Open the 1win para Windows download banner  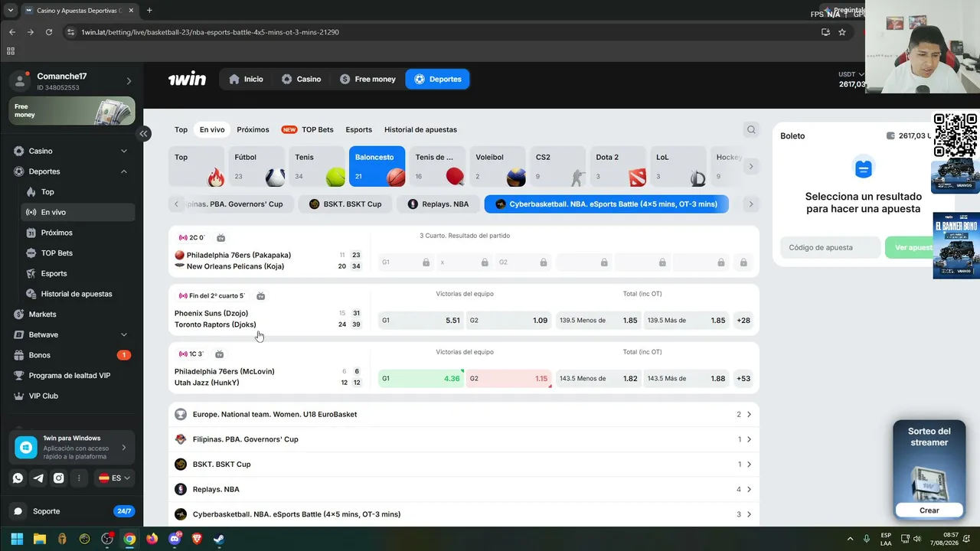(72, 448)
